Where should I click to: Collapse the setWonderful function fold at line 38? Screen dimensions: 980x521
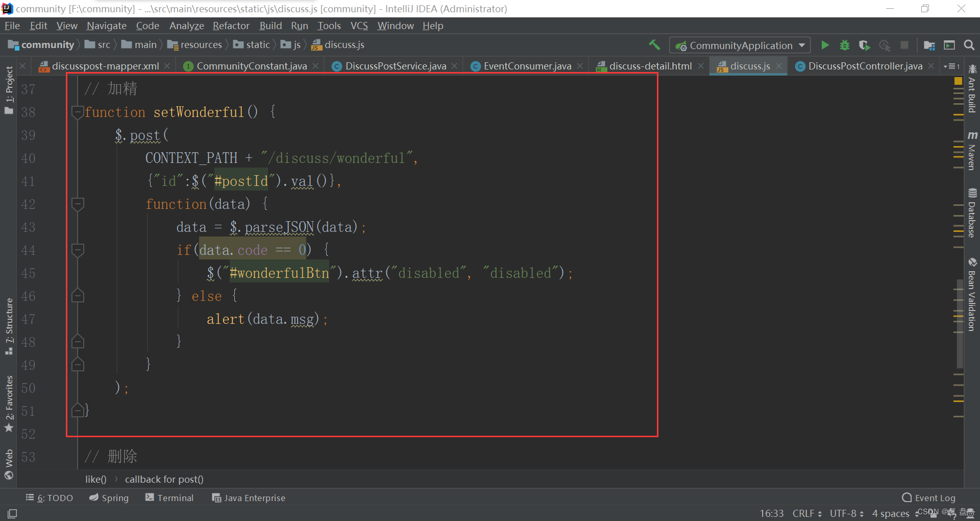(x=78, y=112)
